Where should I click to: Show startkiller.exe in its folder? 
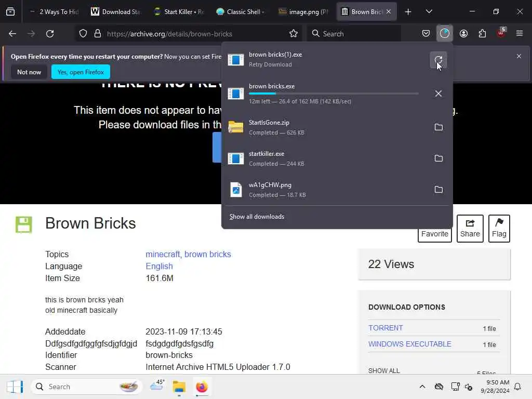click(x=438, y=158)
